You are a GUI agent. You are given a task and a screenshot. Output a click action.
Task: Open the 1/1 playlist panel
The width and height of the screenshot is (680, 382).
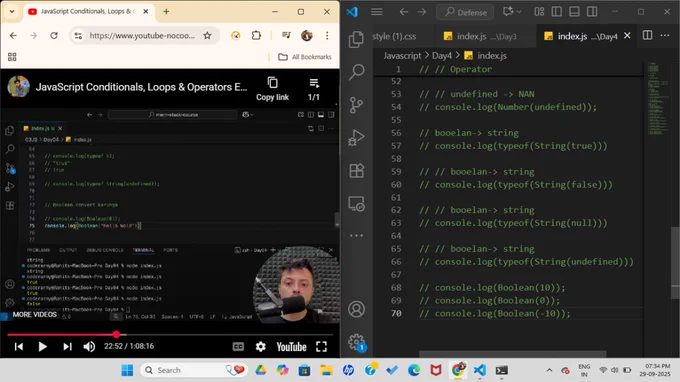(x=314, y=89)
